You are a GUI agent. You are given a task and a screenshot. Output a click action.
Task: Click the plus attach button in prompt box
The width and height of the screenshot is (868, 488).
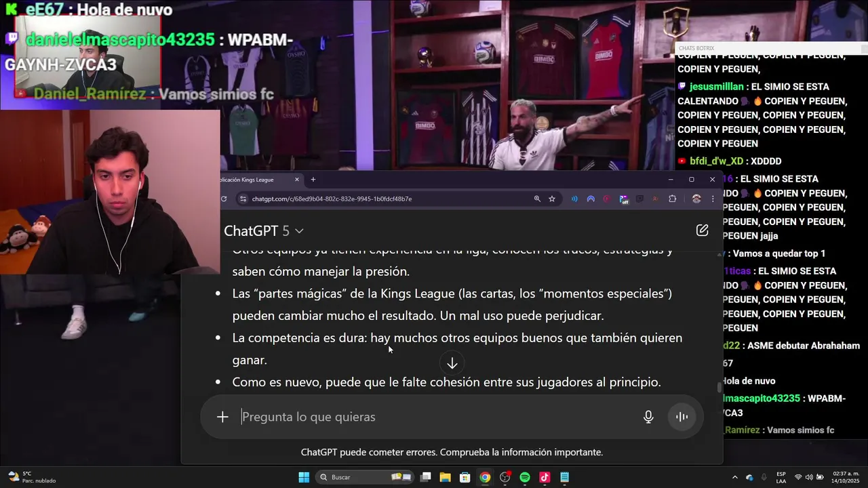[x=222, y=417]
